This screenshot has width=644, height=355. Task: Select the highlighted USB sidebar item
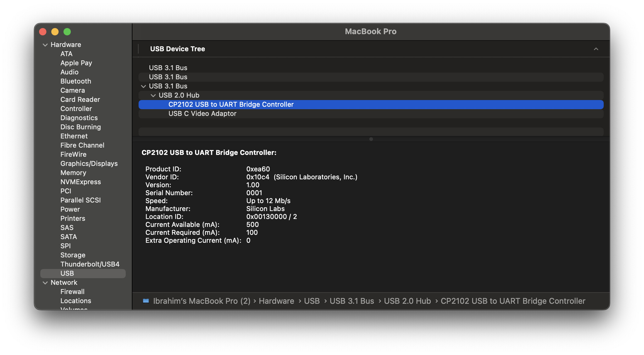(x=83, y=273)
